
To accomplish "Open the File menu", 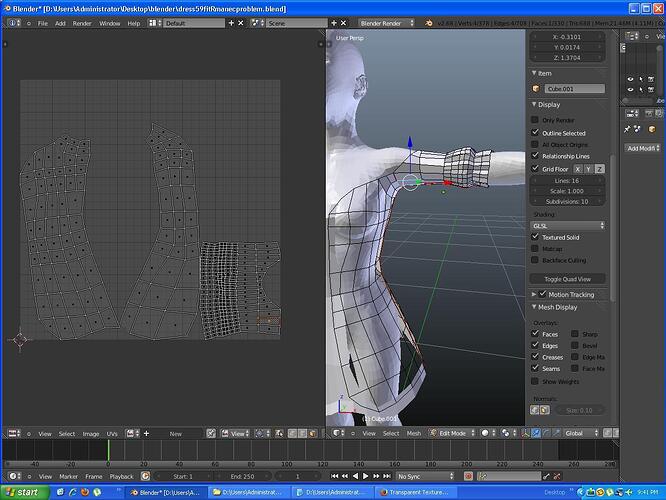I will click(x=43, y=23).
